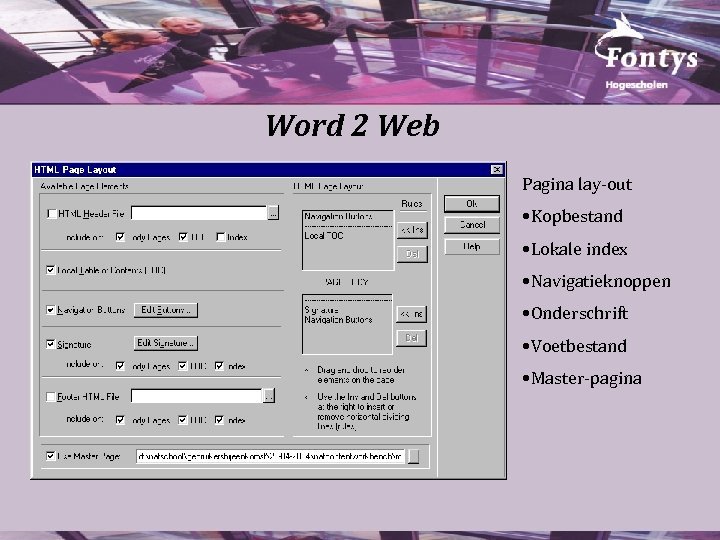Toggle Signature Body Pages include checkbox
The image size is (720, 540).
click(x=120, y=366)
